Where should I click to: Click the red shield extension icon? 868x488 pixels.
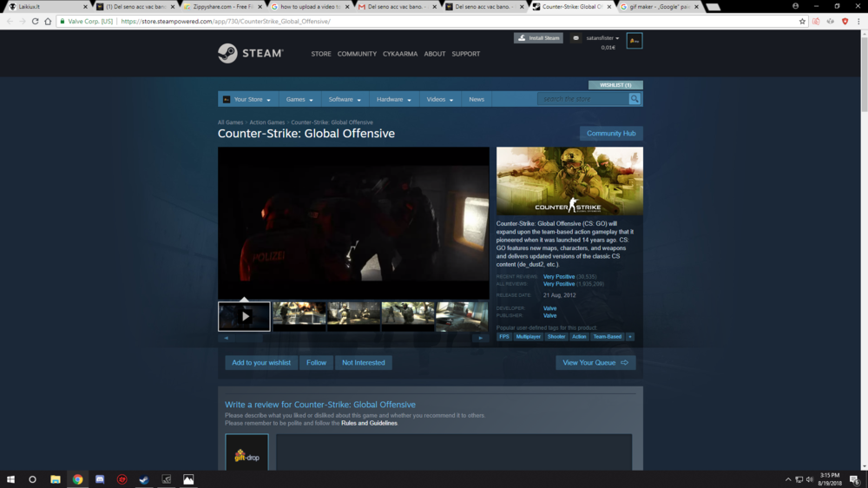pyautogui.click(x=845, y=21)
